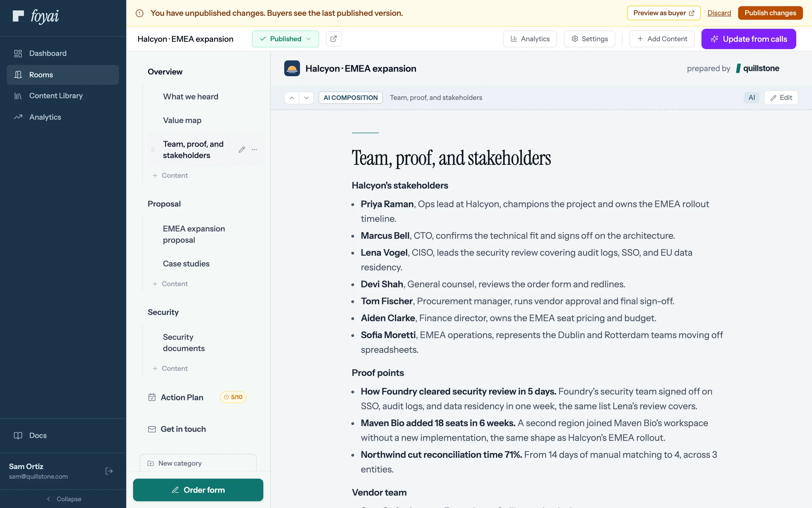Rename Team, proof, and stakeholders via pencil icon
The image size is (812, 508).
[x=242, y=150]
